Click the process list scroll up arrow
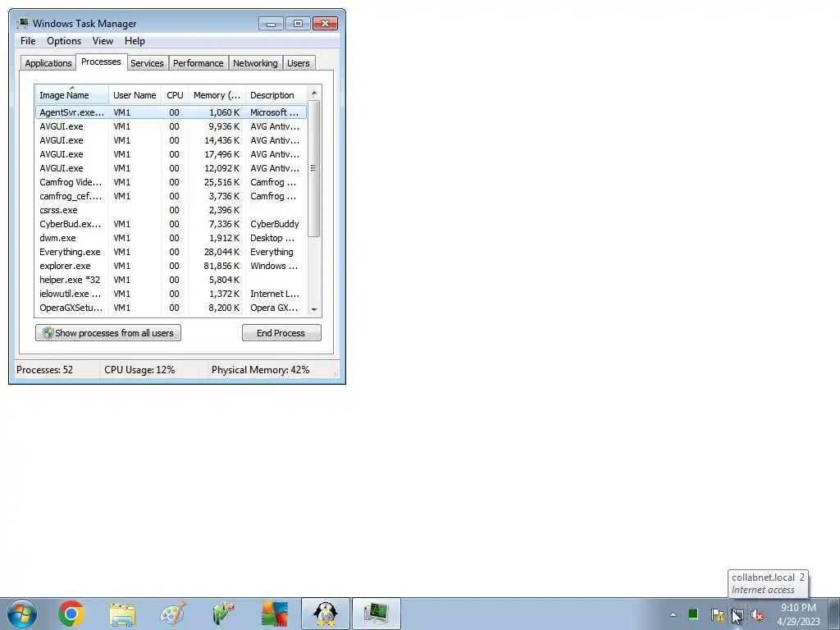 [314, 93]
